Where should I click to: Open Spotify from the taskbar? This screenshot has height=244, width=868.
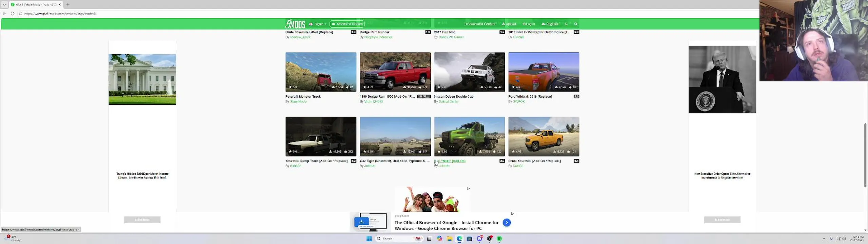(x=499, y=239)
